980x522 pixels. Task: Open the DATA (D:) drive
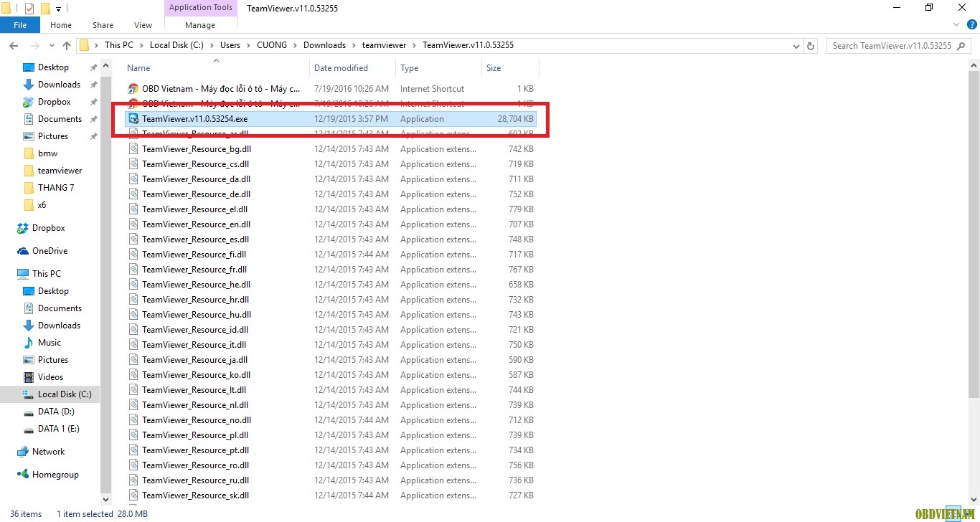click(56, 412)
